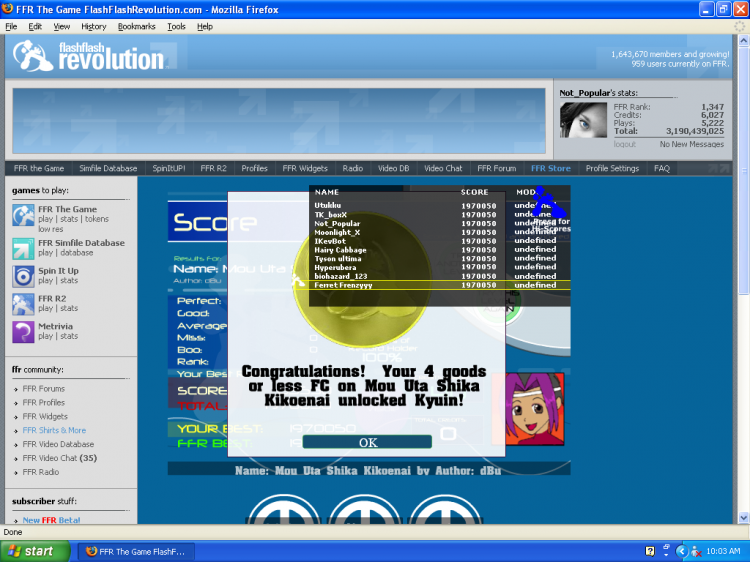The image size is (750, 562).
Task: Open the Video Chat nav tab
Action: click(443, 168)
